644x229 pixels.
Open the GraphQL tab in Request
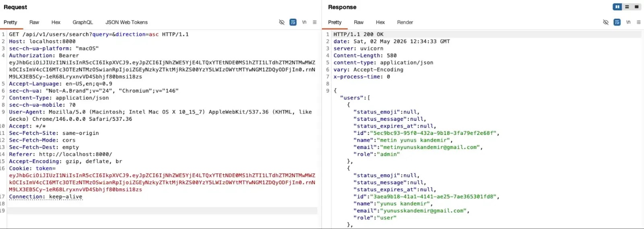83,22
